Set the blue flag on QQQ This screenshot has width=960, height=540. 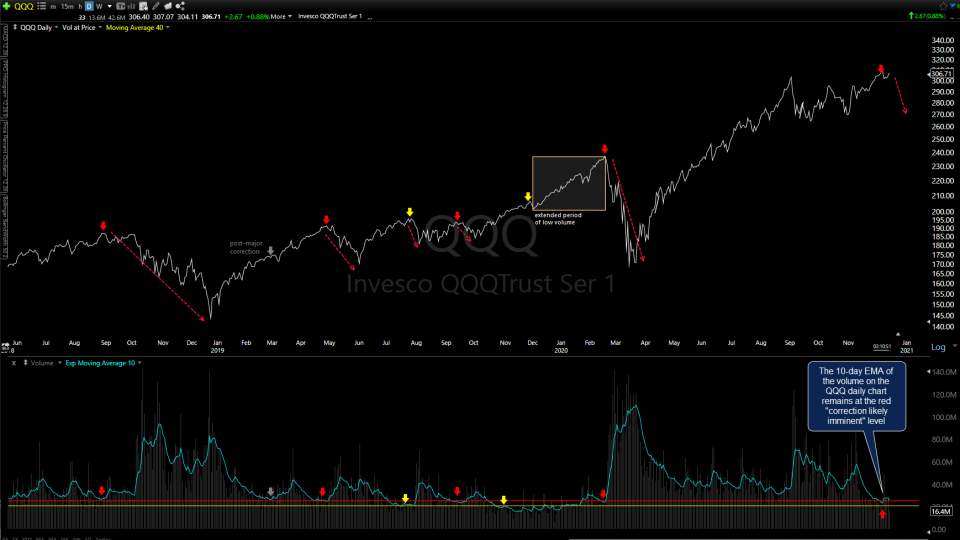click(954, 6)
